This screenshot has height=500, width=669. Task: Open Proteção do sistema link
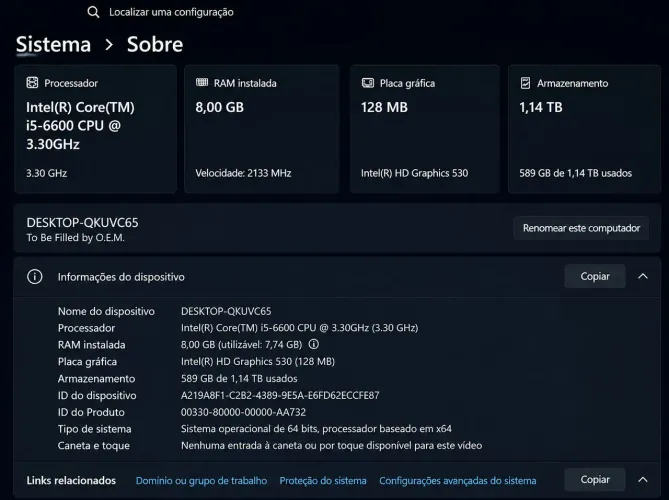[323, 481]
